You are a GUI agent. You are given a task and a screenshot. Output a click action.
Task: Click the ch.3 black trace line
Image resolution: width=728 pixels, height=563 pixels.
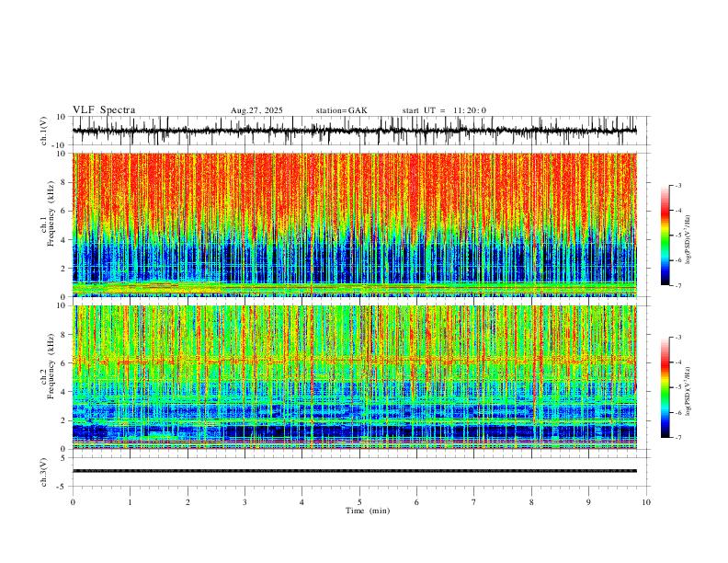pos(355,471)
